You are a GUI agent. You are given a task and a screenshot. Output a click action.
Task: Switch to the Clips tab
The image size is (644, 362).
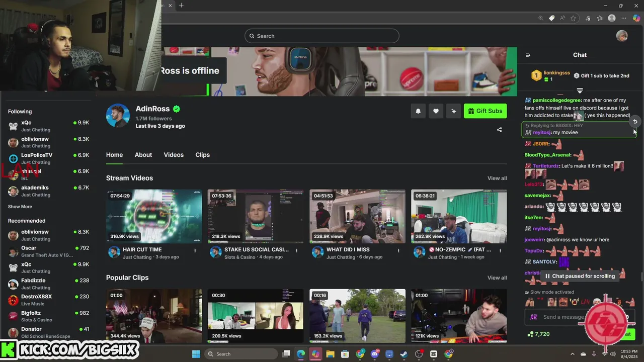tap(203, 155)
